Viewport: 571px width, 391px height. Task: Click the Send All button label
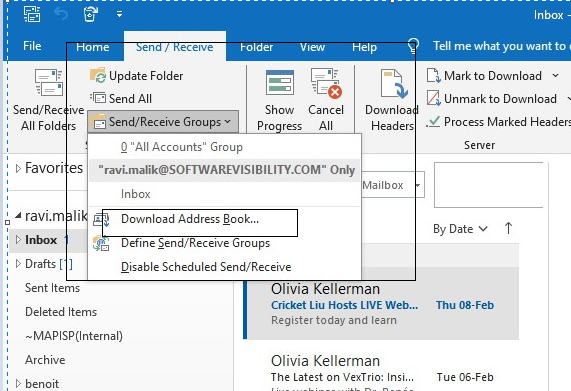pos(130,99)
